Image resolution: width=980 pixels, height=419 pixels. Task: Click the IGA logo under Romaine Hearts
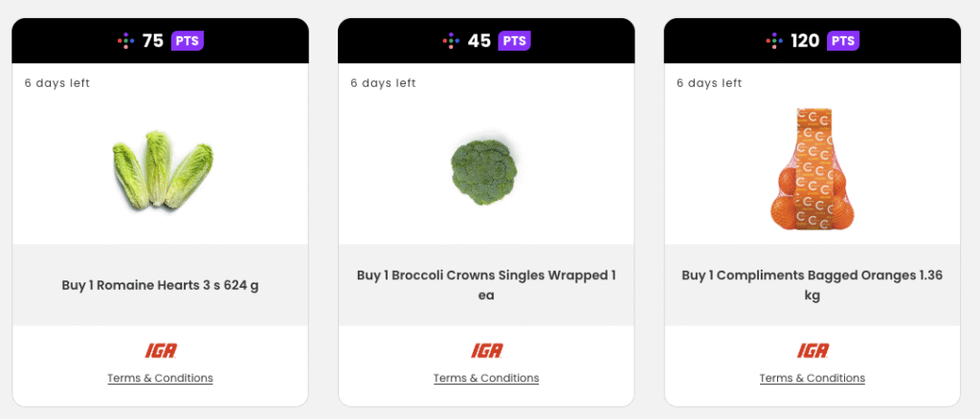coord(160,351)
